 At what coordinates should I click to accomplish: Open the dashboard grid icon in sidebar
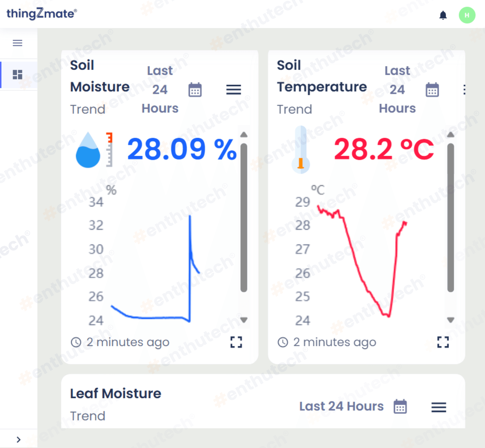point(17,74)
